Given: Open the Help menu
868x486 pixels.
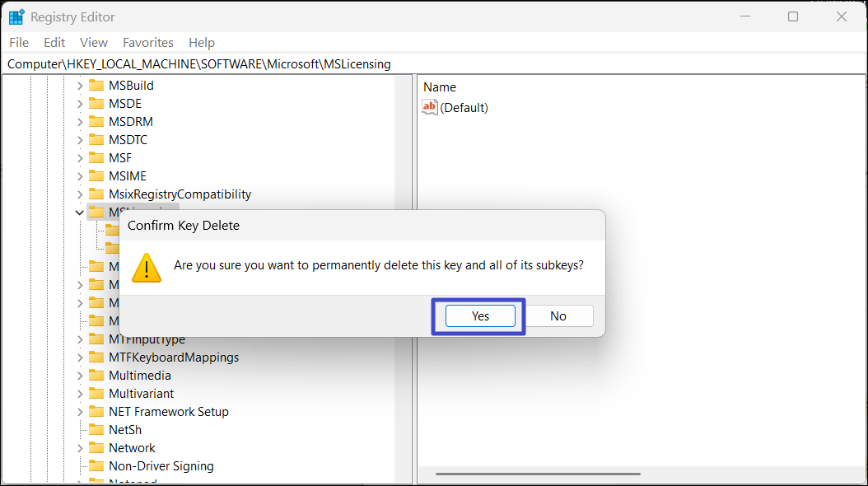Looking at the screenshot, I should click(x=202, y=43).
